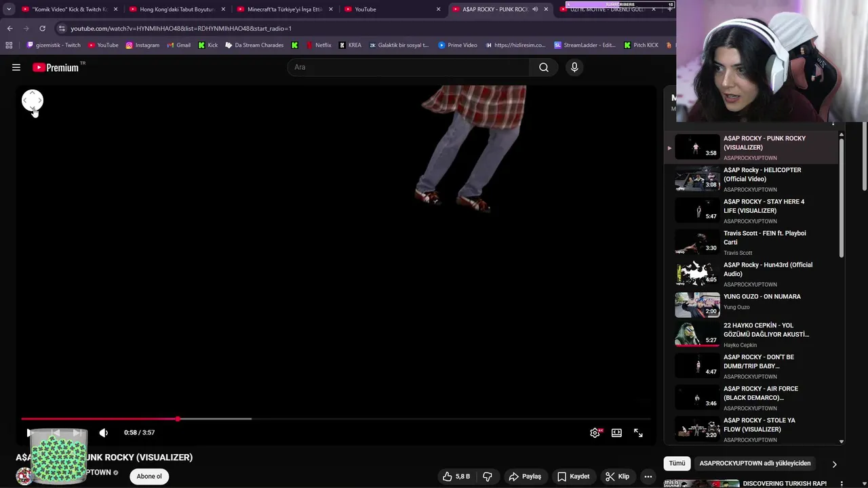Switch to the "Komik Video" Kick & Twitch tab
This screenshot has height=488, width=868.
[x=66, y=9]
